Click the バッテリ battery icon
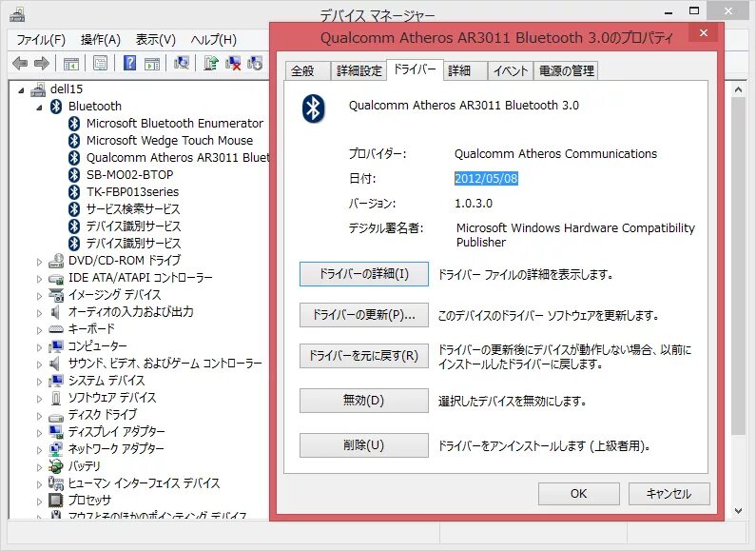The height and width of the screenshot is (551, 756). click(56, 466)
